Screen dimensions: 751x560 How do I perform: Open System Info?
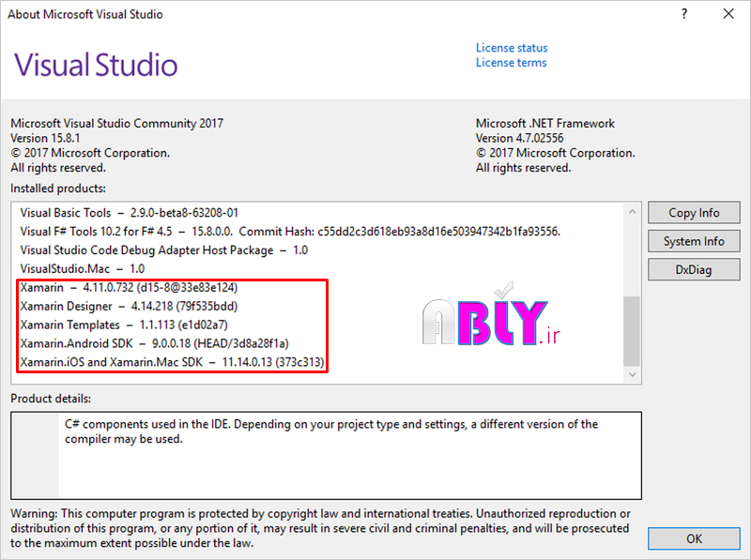(x=694, y=241)
